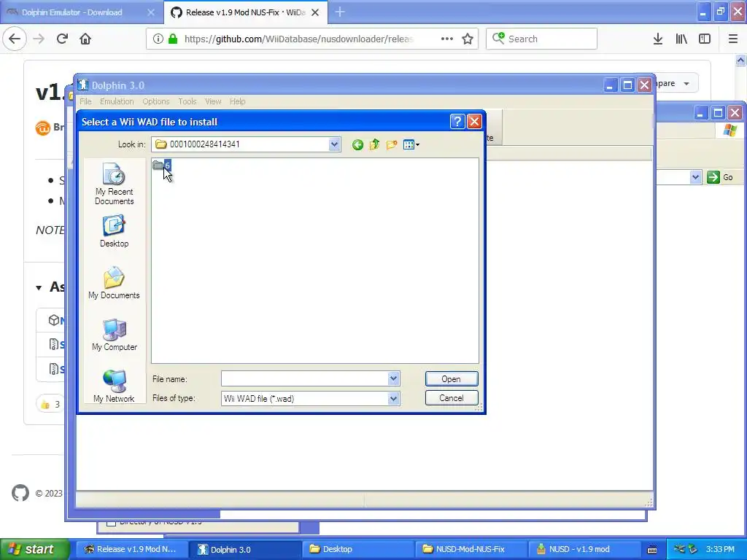Open My Documents in places bar
747x560 pixels.
114,283
